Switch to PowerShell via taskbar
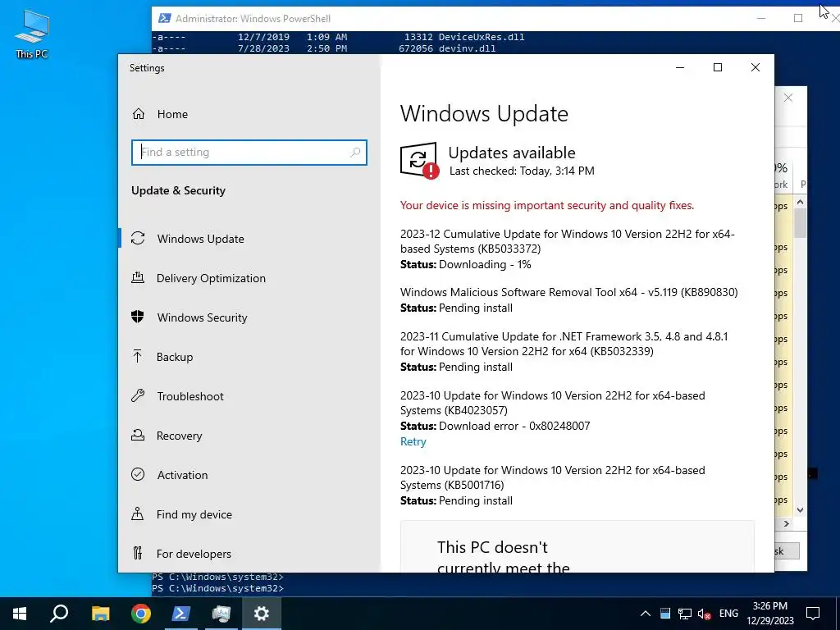 click(180, 614)
